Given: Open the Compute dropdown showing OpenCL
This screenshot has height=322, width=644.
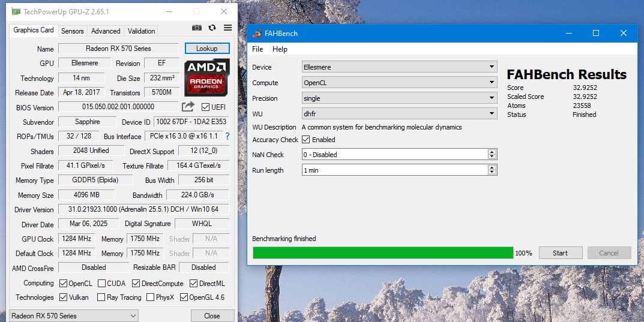Looking at the screenshot, I should (x=399, y=82).
